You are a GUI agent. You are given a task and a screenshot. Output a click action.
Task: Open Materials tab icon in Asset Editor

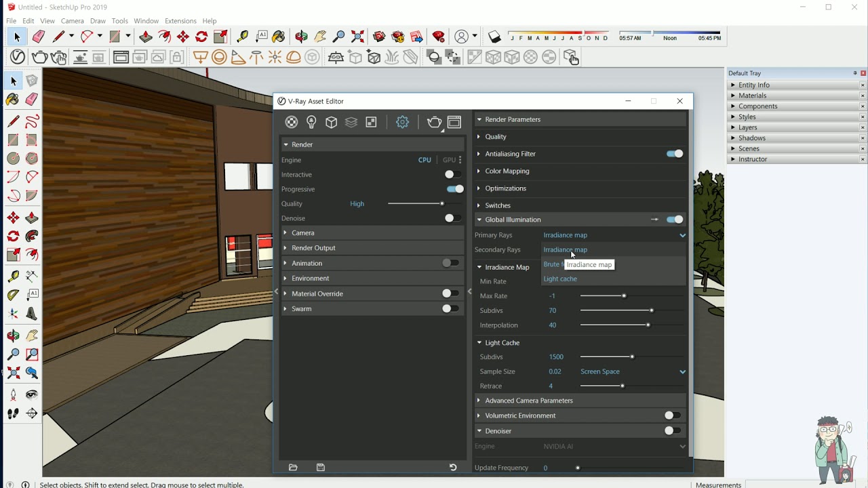pos(292,122)
